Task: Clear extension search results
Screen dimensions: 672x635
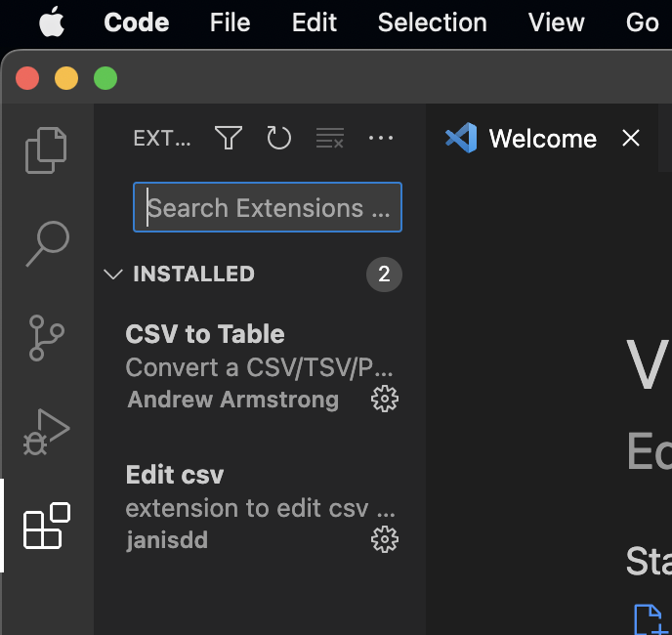Action: click(x=330, y=139)
